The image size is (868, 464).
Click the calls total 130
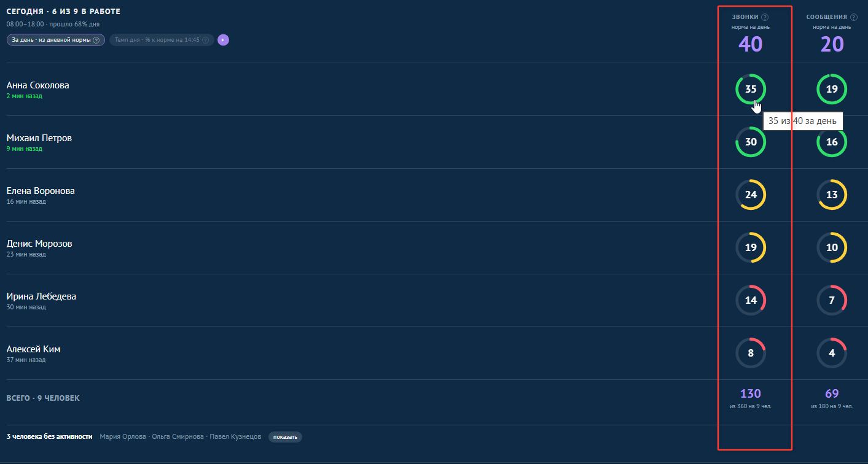751,393
